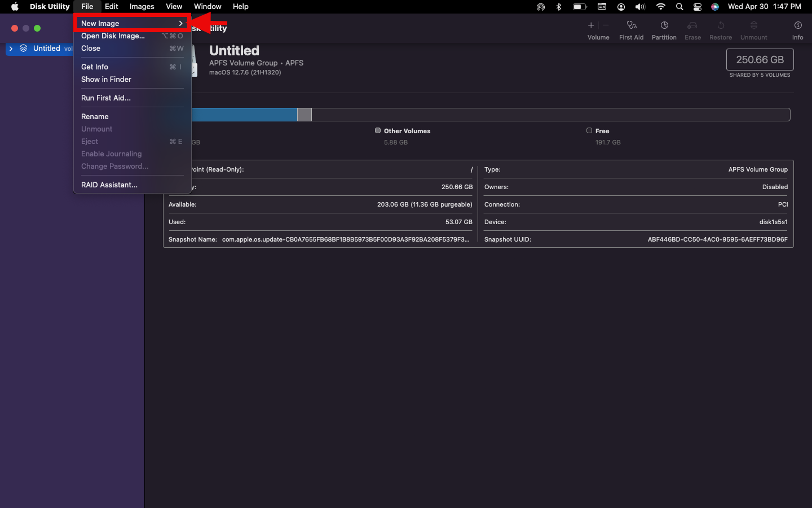Choose RAID Assistant… menu item
Image resolution: width=812 pixels, height=508 pixels.
(109, 185)
